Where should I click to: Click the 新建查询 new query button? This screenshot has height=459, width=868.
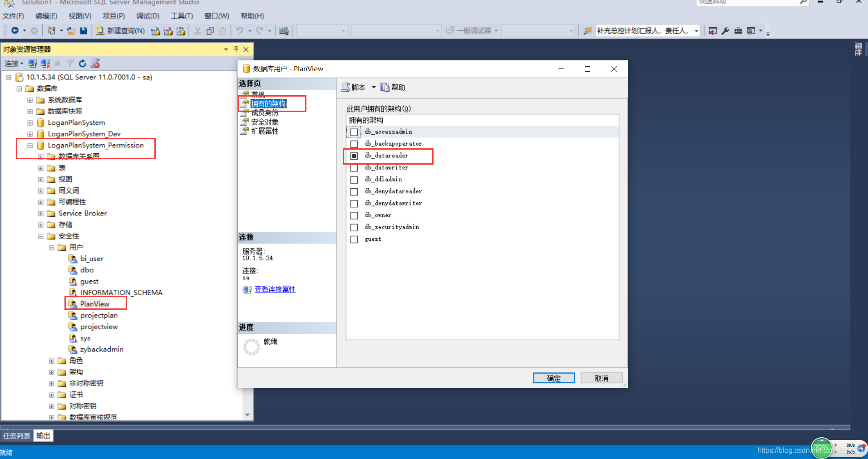[120, 30]
